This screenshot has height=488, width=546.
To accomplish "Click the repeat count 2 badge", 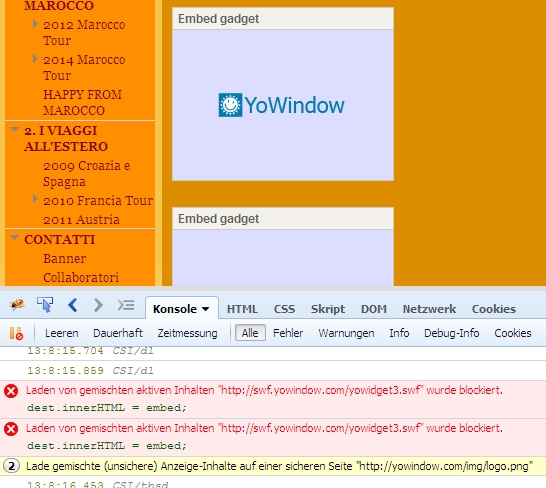I will (11, 466).
